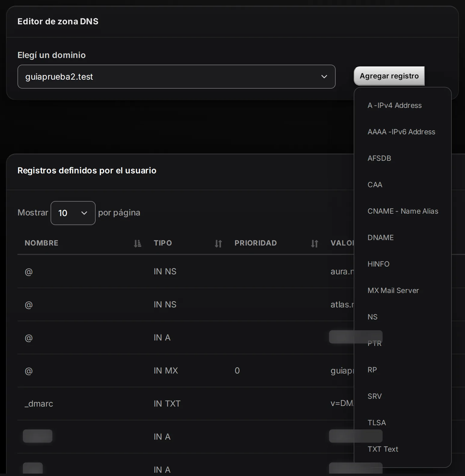Screen dimensions: 465x476
Task: Click the IN TXT type cell
Action: pos(167,404)
